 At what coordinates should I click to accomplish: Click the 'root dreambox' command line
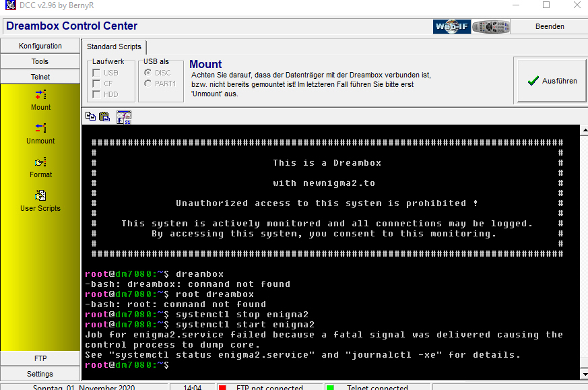click(x=170, y=294)
